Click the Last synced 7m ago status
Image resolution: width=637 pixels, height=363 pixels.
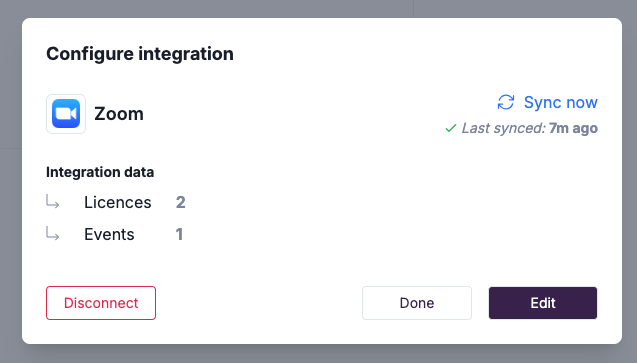(522, 128)
